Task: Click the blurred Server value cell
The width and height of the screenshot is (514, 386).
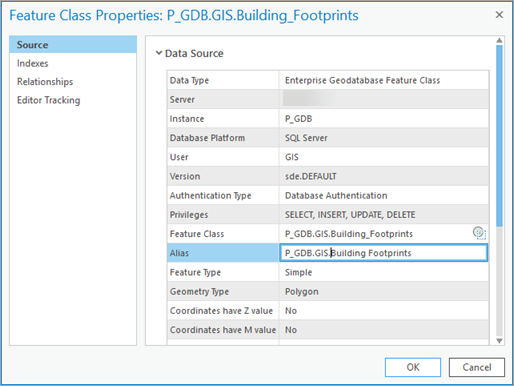Action: pos(384,99)
